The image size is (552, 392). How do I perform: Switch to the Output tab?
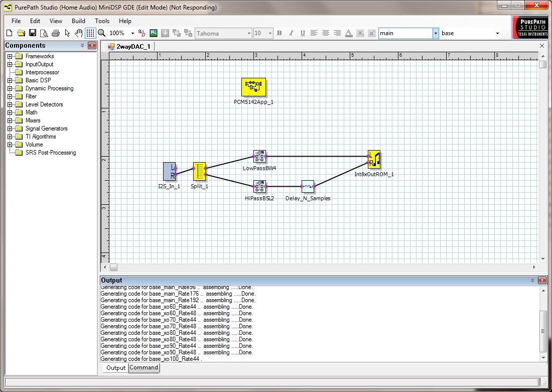[116, 368]
